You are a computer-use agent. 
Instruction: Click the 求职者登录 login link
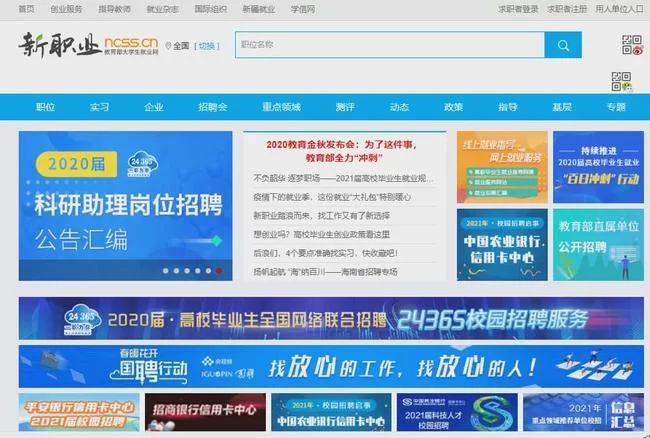point(518,8)
